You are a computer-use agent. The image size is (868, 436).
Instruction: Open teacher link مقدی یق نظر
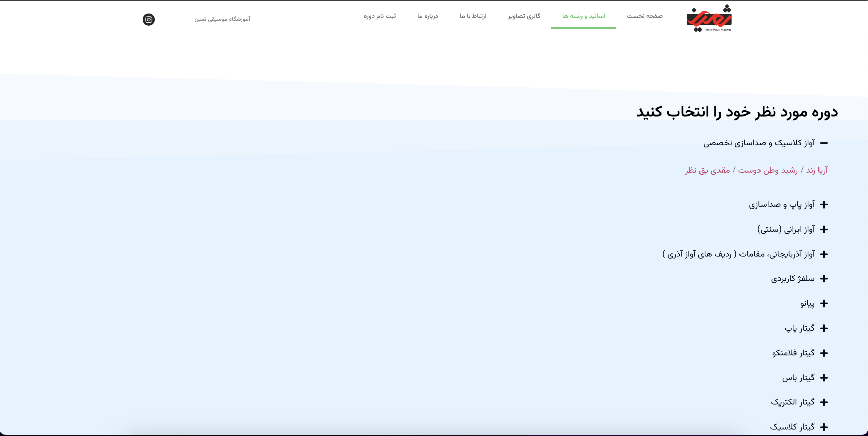point(707,170)
